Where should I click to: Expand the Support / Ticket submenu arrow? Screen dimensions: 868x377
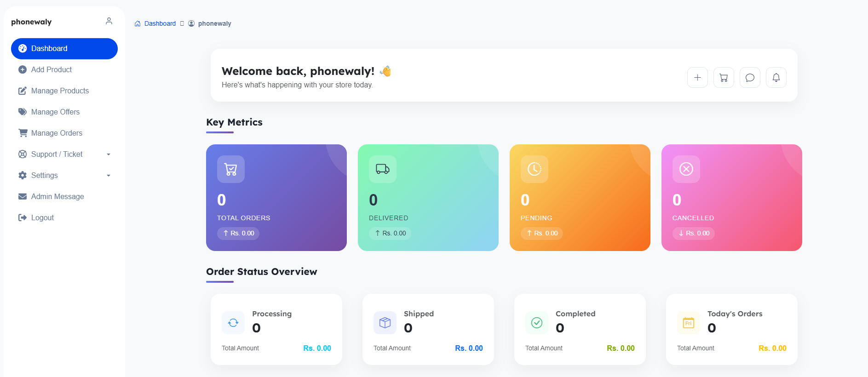109,154
